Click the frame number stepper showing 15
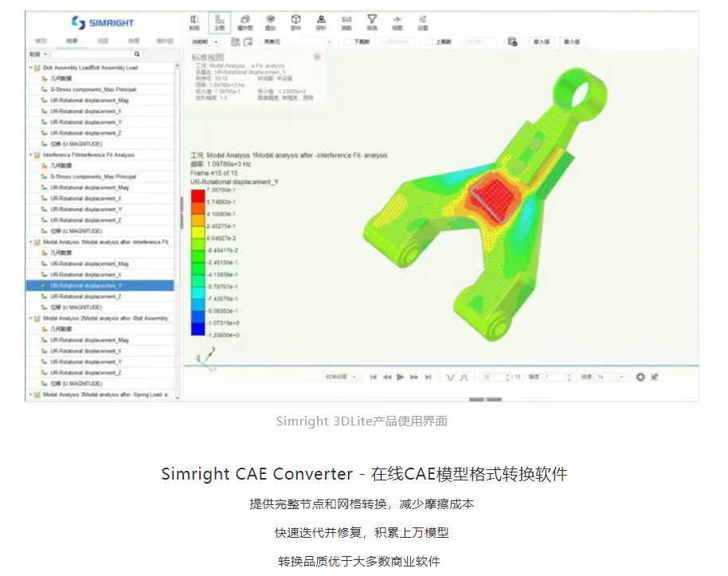Screen dimensions: 728x576 495,377
